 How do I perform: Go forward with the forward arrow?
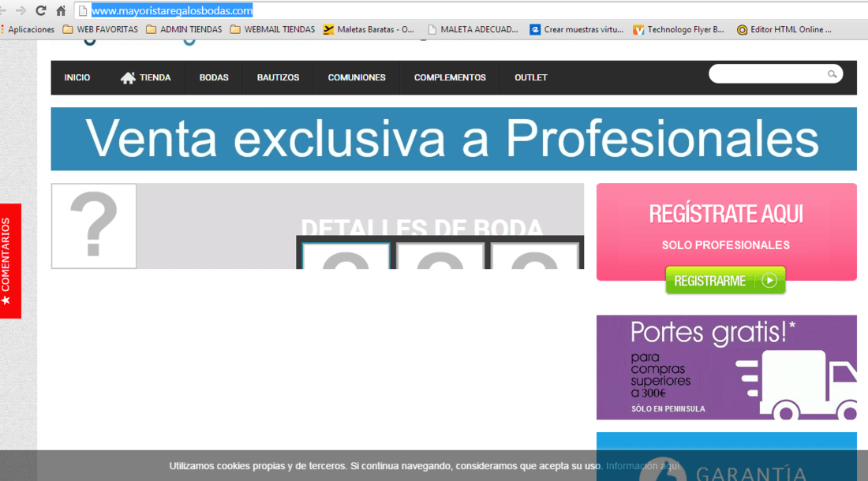click(x=21, y=10)
